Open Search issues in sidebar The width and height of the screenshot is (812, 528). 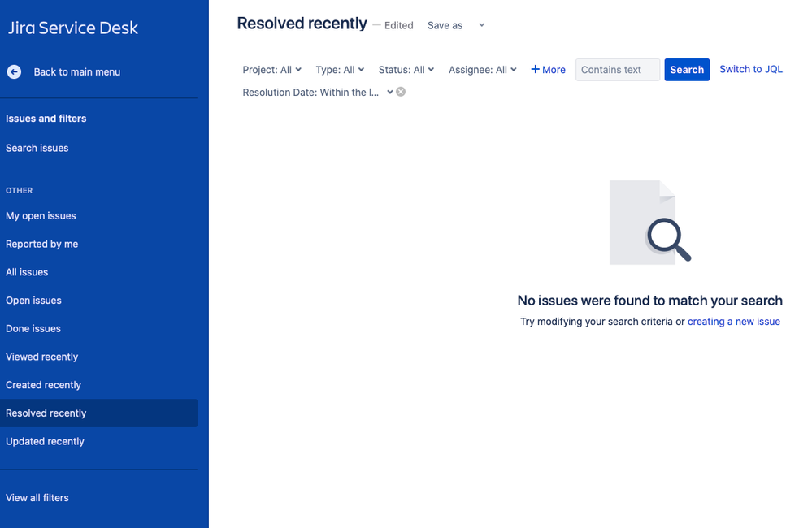(x=37, y=148)
